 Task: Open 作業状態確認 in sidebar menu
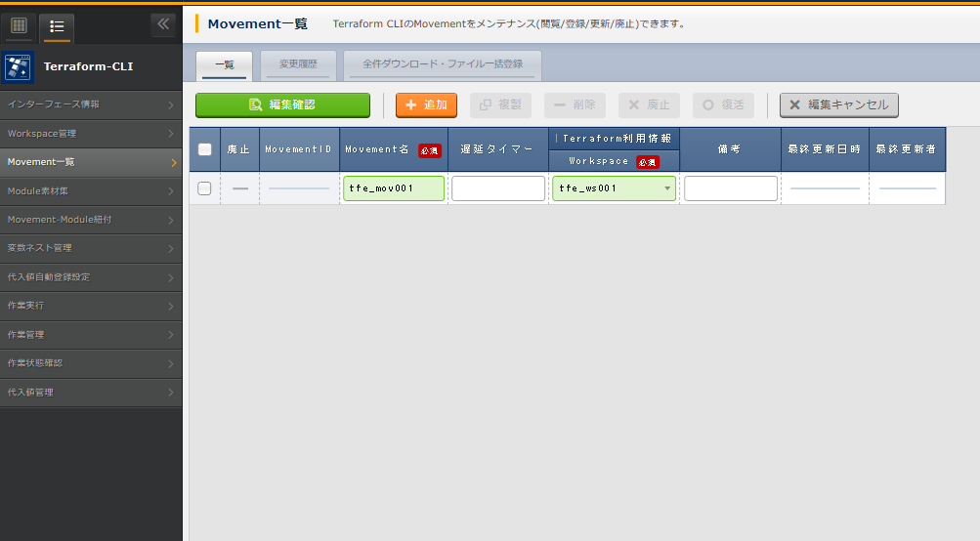91,363
